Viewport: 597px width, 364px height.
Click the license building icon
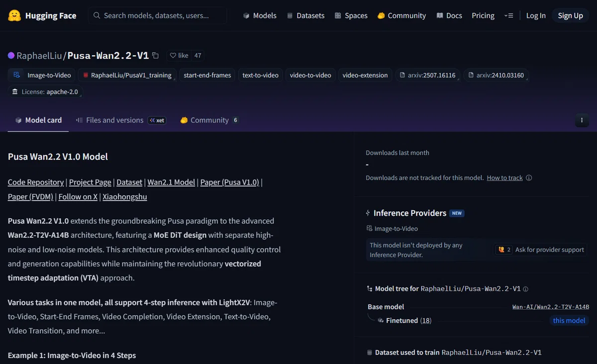[x=16, y=91]
